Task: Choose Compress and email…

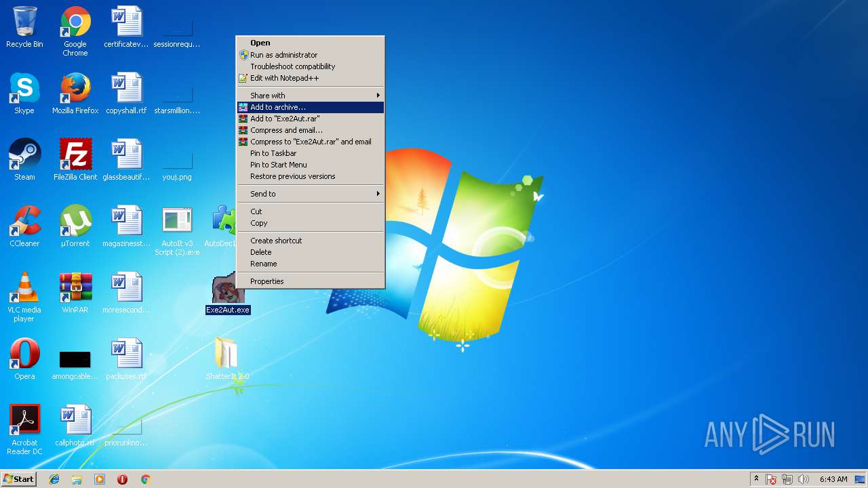Action: click(x=311, y=130)
